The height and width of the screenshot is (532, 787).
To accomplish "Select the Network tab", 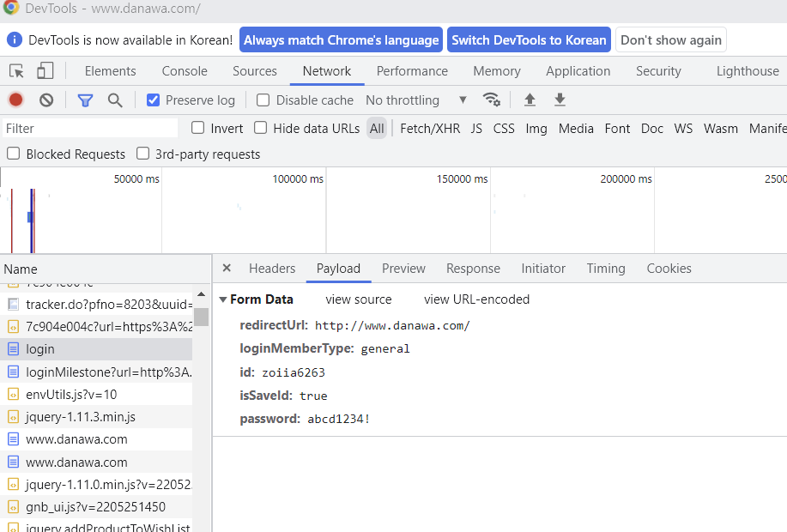I will [x=327, y=71].
